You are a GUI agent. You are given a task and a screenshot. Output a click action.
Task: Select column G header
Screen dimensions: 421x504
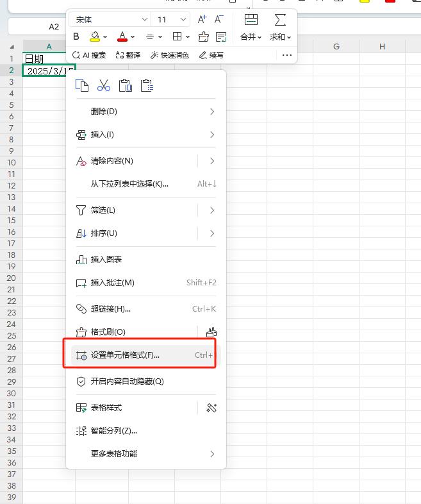(336, 47)
